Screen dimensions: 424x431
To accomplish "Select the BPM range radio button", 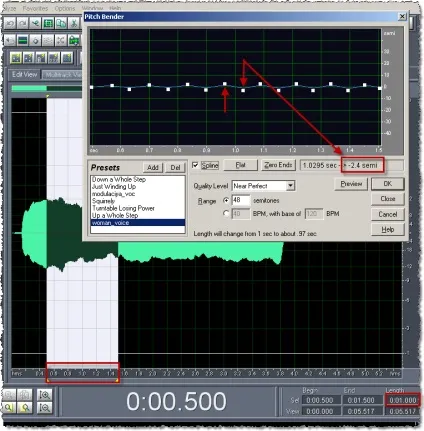I will [226, 213].
